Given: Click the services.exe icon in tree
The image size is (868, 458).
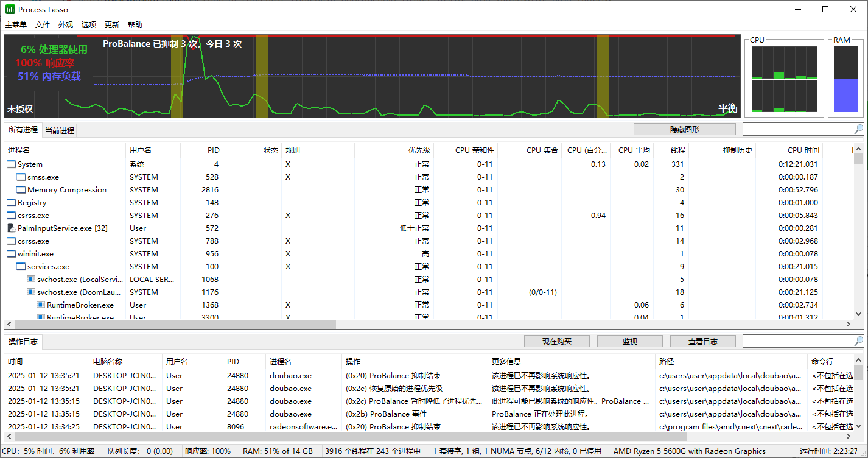Looking at the screenshot, I should point(21,267).
